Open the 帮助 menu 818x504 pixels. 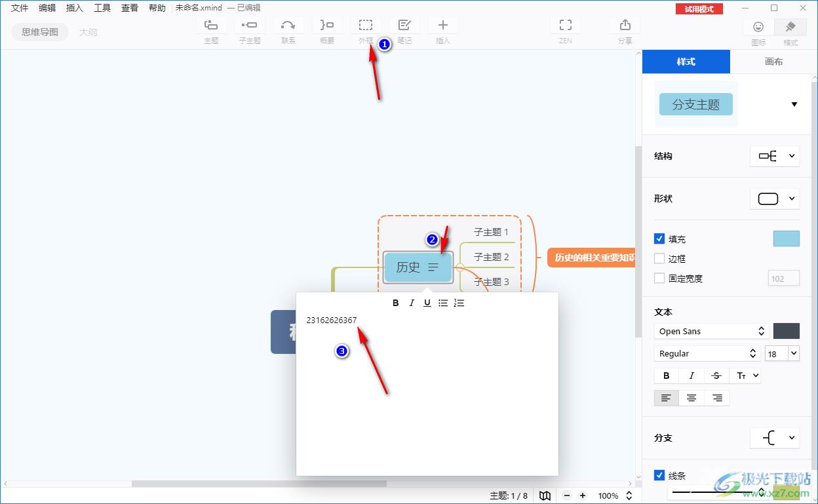(x=157, y=8)
